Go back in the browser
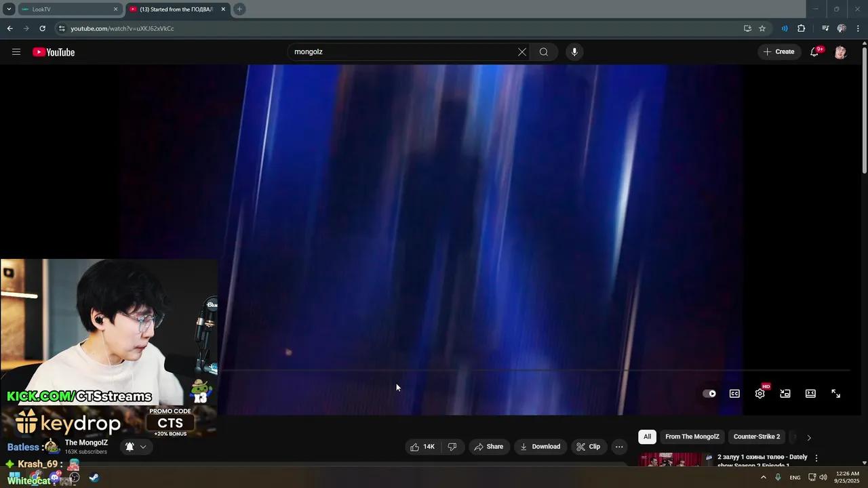 [x=9, y=28]
